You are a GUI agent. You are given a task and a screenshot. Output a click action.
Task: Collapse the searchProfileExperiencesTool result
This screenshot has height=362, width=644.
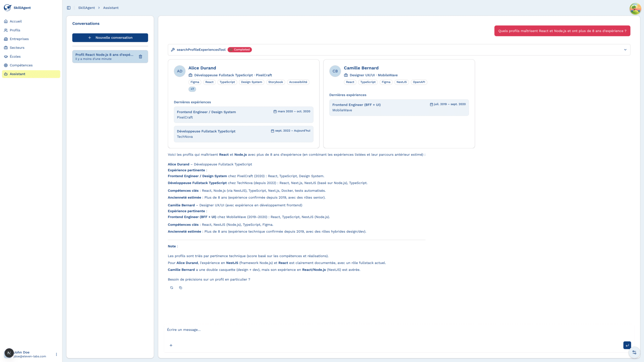(626, 49)
